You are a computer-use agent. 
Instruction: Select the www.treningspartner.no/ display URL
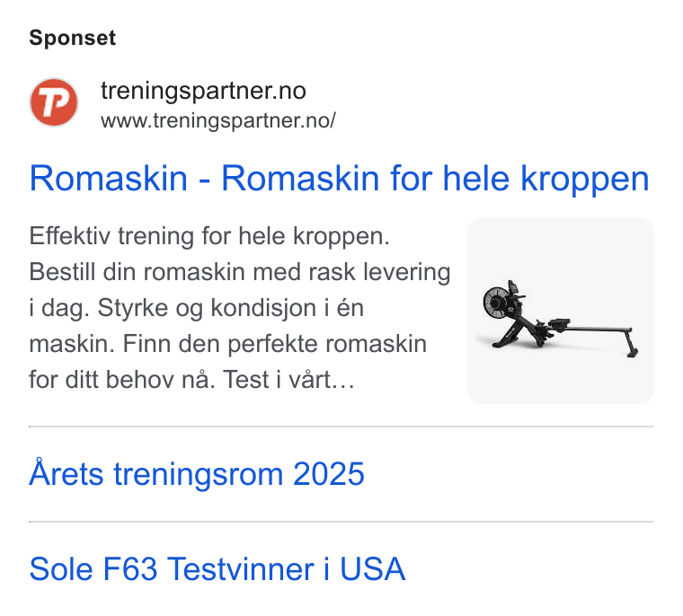point(218,120)
